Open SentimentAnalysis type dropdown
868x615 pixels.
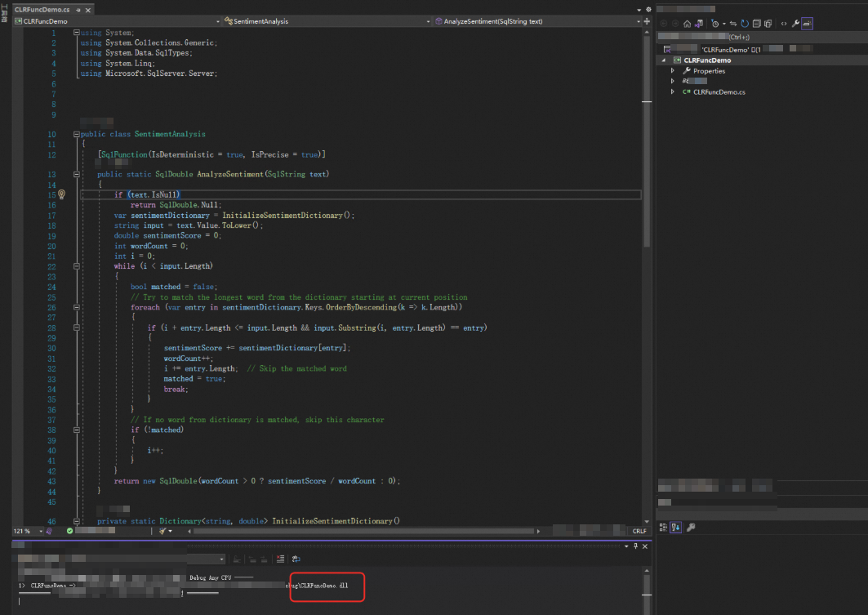tap(428, 21)
